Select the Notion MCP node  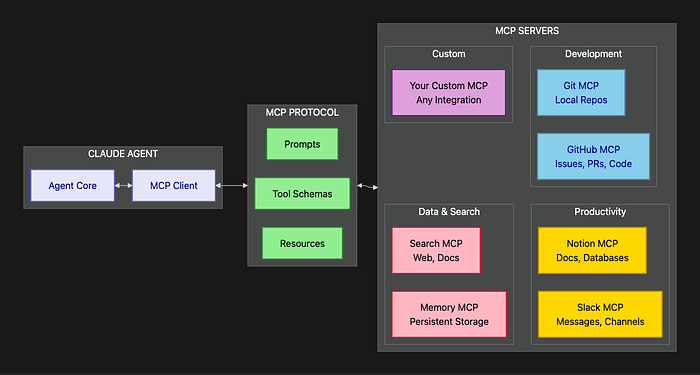coord(592,250)
